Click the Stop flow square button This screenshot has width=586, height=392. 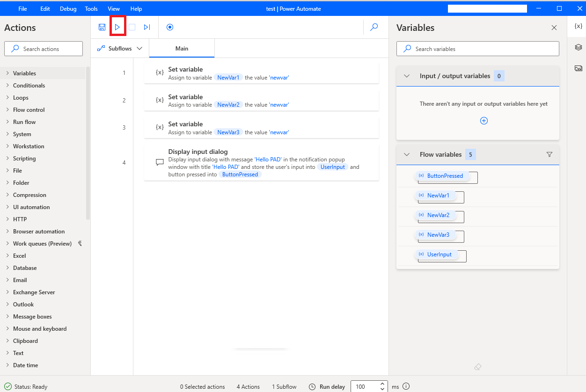[132, 27]
